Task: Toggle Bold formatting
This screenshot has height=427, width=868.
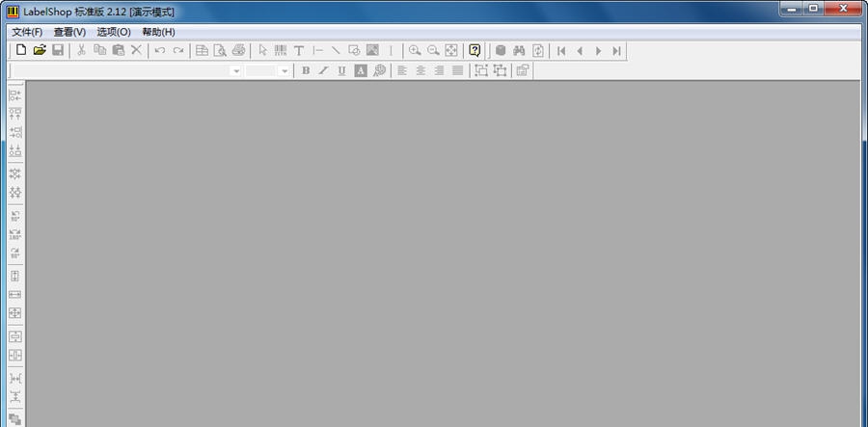Action: pos(306,70)
